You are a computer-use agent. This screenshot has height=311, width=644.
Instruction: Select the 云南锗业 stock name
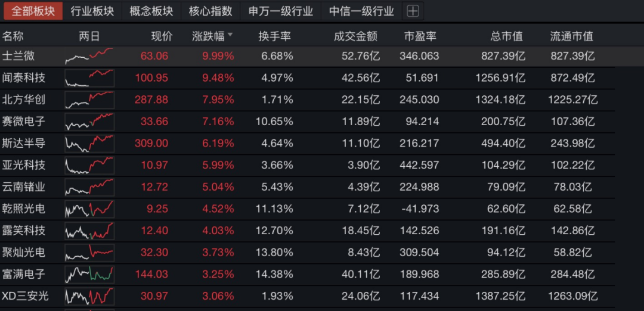24,187
